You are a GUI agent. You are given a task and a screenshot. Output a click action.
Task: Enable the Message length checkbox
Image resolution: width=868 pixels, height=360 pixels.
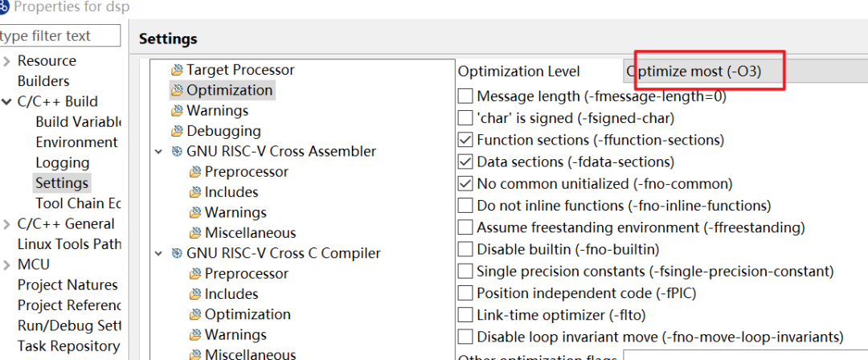[x=465, y=96]
